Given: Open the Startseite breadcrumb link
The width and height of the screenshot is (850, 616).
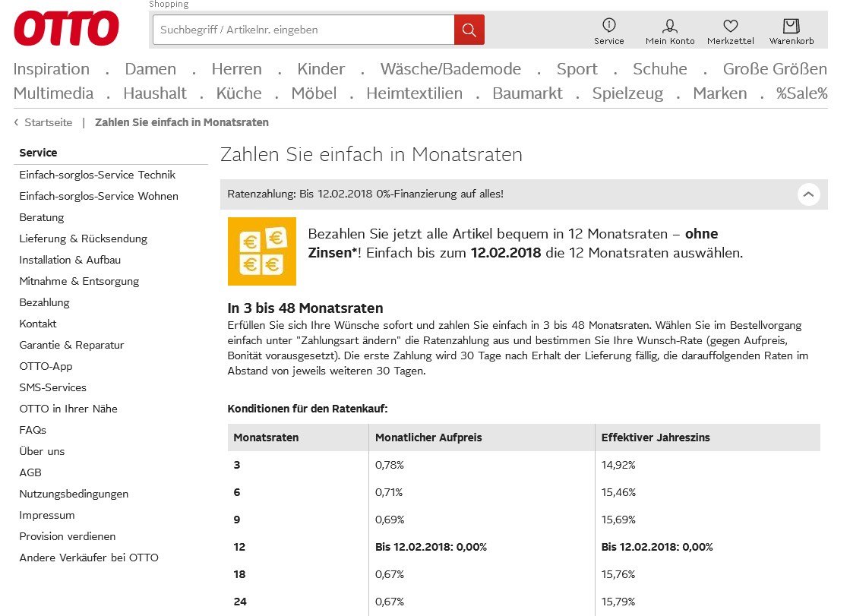Looking at the screenshot, I should (x=48, y=122).
